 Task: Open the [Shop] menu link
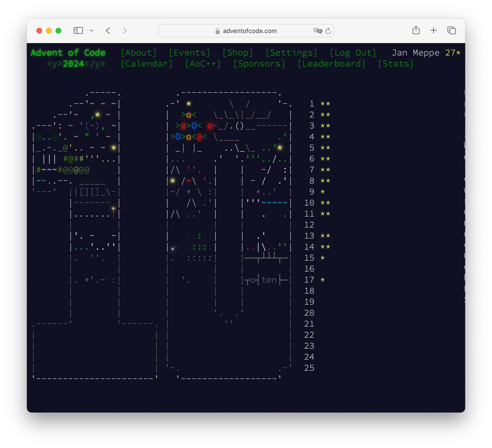(x=237, y=53)
